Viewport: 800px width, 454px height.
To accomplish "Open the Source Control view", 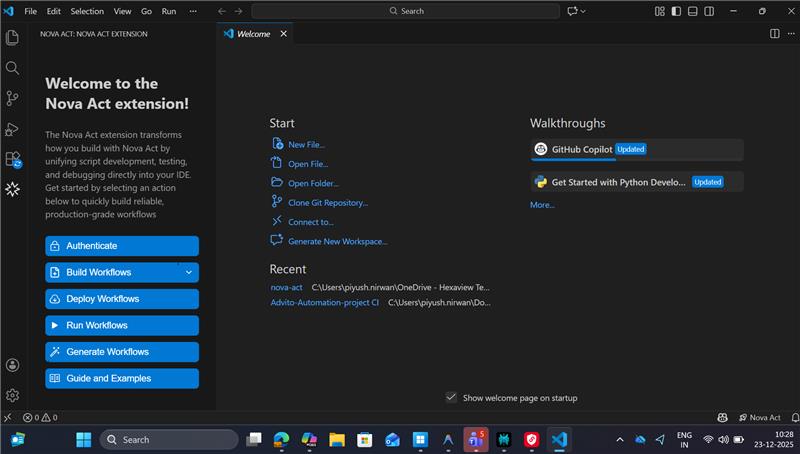I will pos(12,98).
